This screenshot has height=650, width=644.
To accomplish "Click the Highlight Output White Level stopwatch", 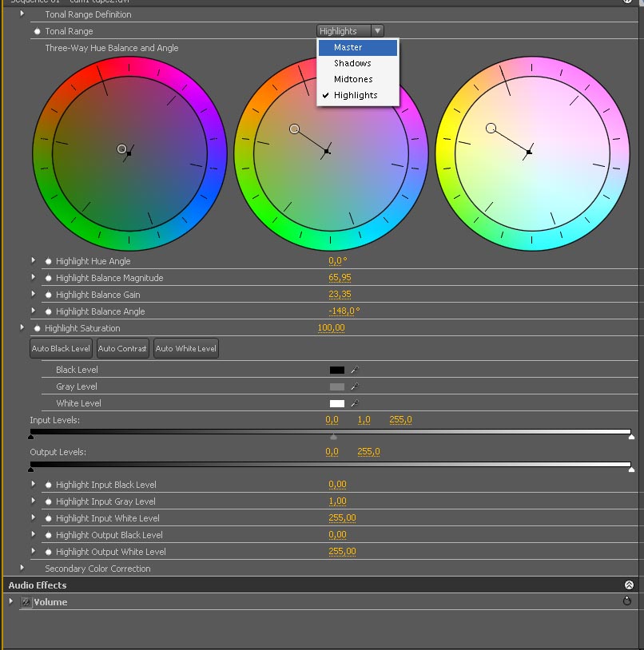I will [49, 552].
